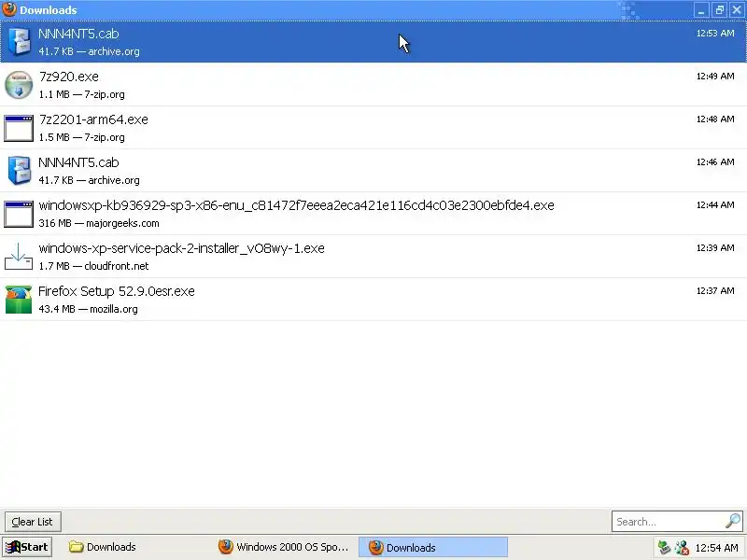Click the network connection tray icon
747x560 pixels.
click(665, 548)
